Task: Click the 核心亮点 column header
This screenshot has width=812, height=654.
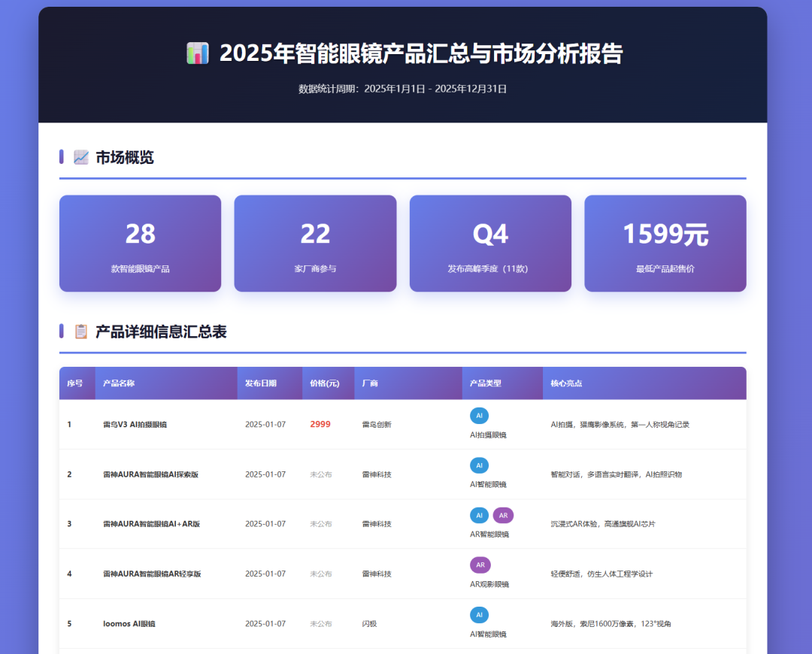Action: (x=568, y=383)
